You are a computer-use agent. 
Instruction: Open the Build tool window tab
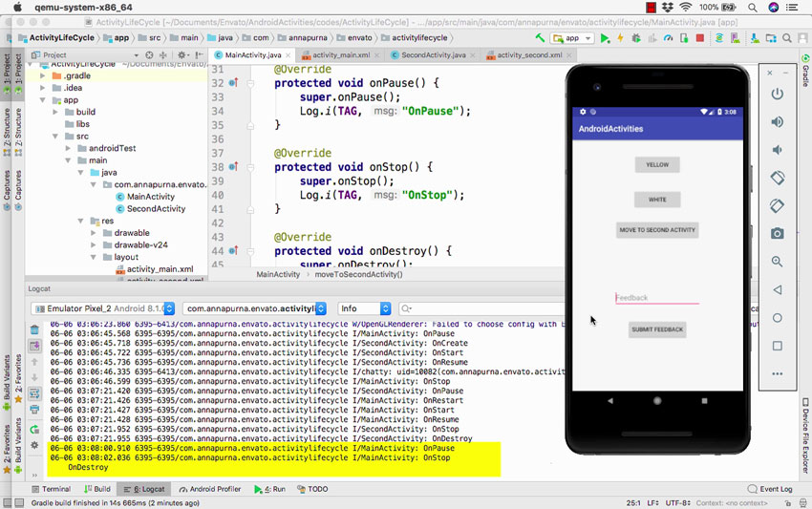pyautogui.click(x=97, y=489)
